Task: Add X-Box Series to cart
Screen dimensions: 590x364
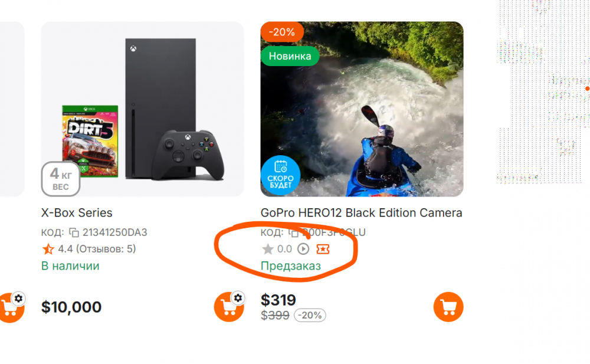Action: pos(229,307)
